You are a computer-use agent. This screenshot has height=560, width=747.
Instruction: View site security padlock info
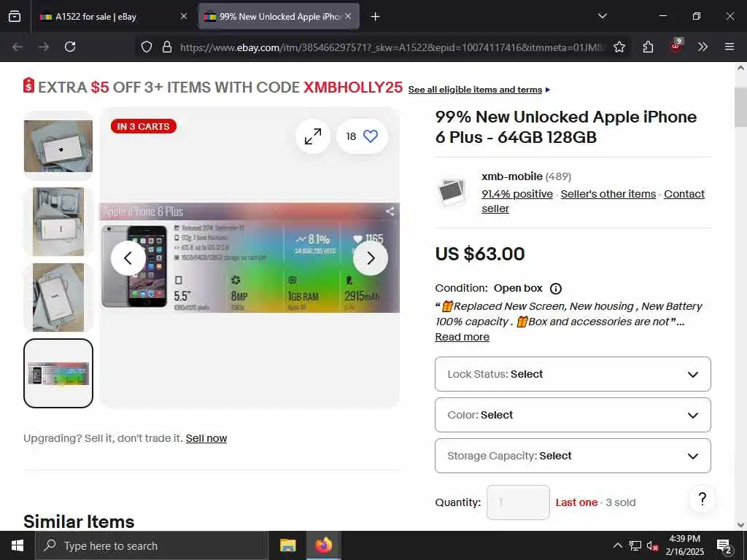coord(167,47)
